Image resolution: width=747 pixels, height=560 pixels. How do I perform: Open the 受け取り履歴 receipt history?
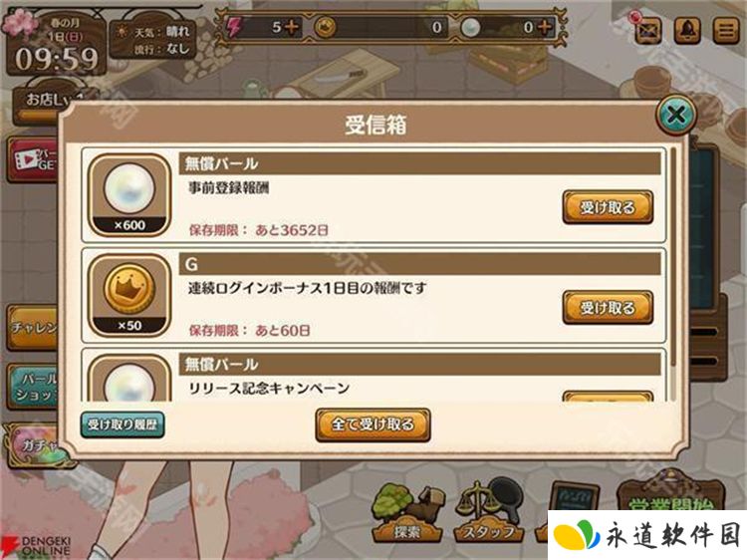(123, 424)
